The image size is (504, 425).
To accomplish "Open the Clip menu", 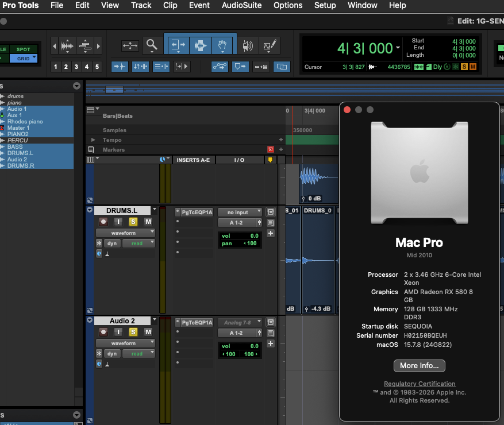I will (x=170, y=6).
